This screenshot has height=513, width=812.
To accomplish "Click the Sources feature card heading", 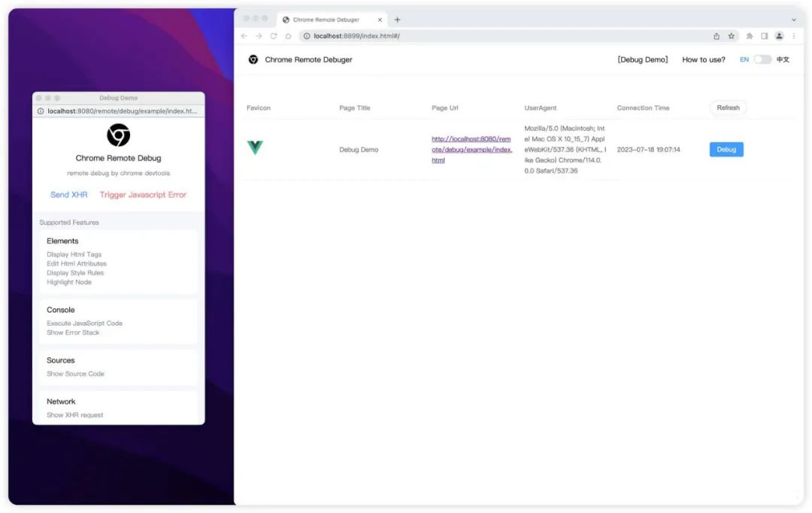I will tap(61, 360).
